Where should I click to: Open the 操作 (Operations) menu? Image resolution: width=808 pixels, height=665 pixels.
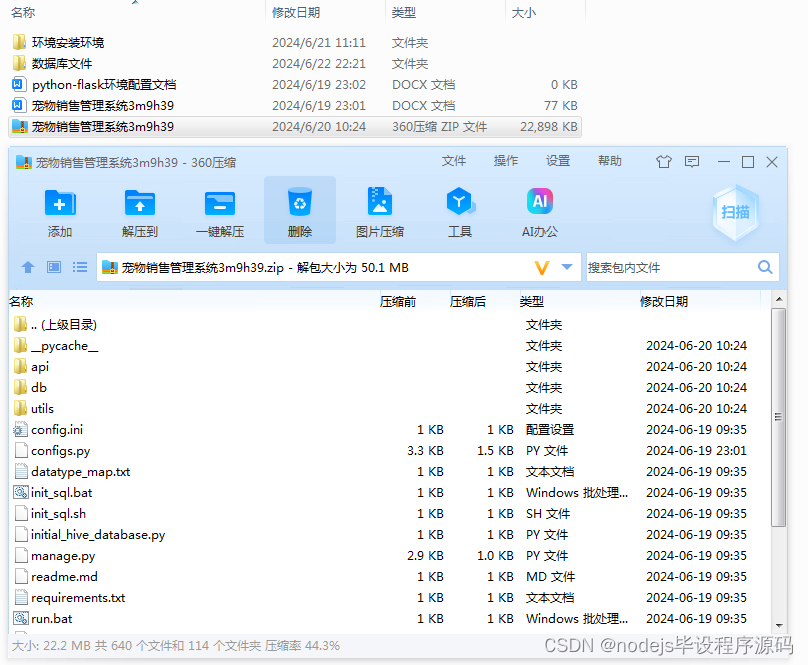(x=506, y=161)
